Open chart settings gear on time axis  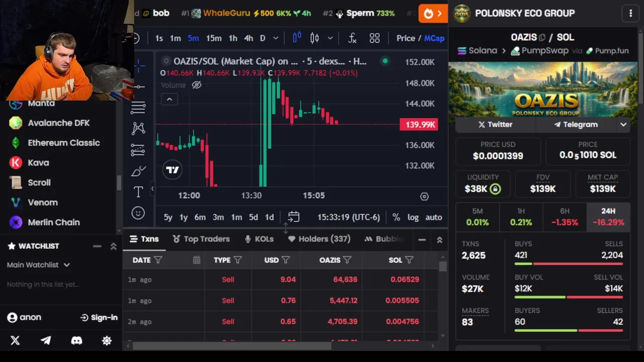click(x=424, y=197)
